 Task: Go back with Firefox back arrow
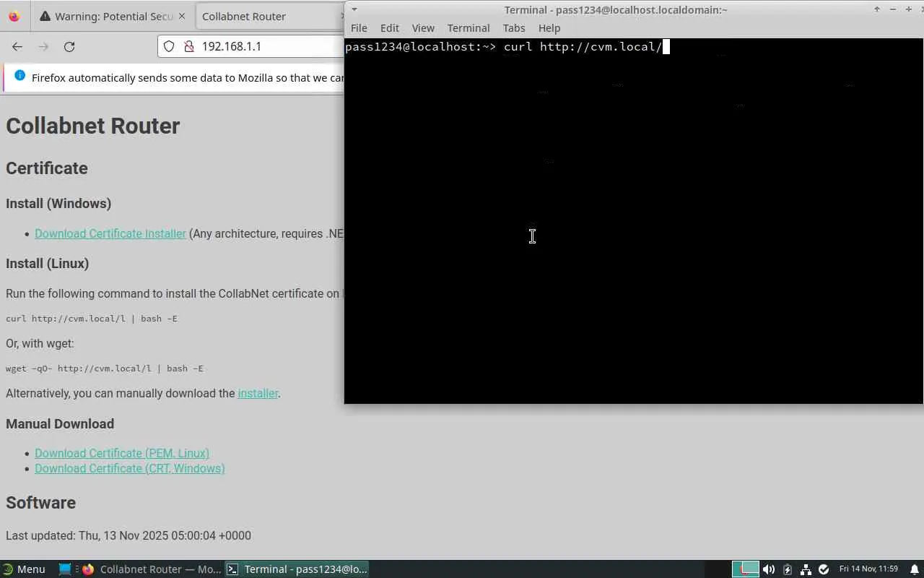[17, 46]
